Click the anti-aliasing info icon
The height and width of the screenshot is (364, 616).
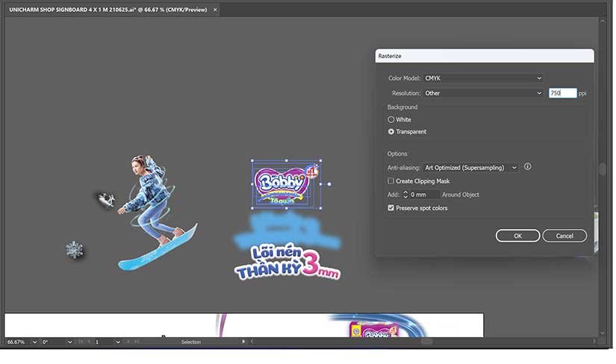point(527,167)
